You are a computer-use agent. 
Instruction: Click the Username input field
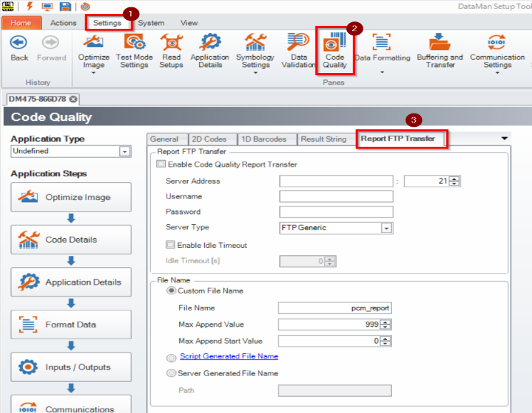(x=336, y=196)
